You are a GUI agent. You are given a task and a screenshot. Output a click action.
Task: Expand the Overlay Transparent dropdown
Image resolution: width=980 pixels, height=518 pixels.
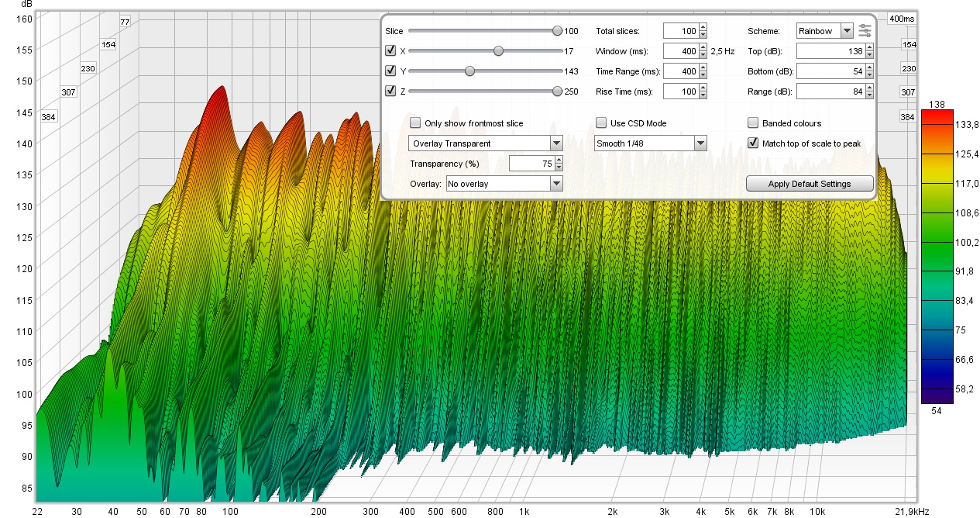tap(555, 143)
